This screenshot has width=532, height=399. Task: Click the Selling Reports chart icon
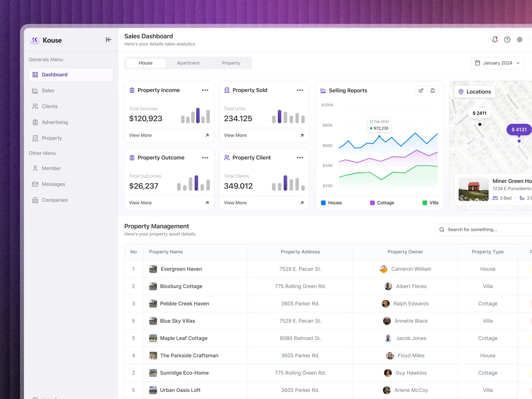click(323, 90)
